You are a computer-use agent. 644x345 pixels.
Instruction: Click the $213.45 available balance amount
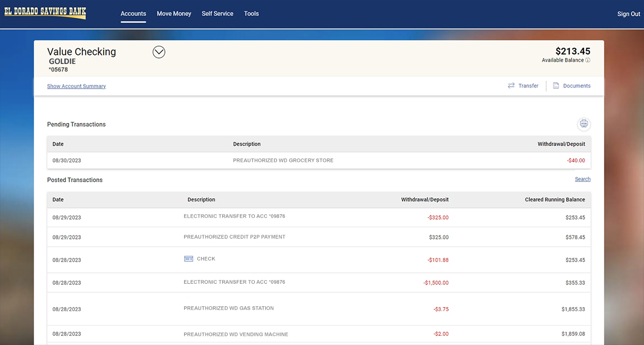pyautogui.click(x=573, y=51)
